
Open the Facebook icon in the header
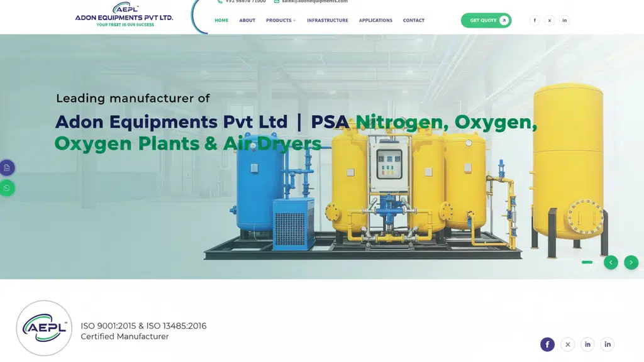coord(535,21)
